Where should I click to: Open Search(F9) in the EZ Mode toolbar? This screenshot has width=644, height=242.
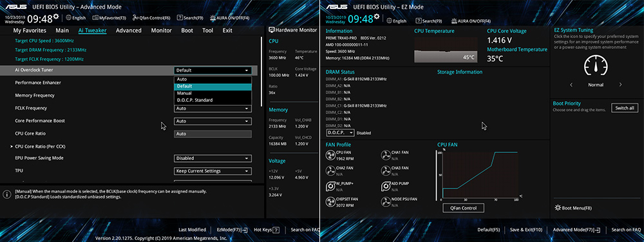pyautogui.click(x=429, y=21)
